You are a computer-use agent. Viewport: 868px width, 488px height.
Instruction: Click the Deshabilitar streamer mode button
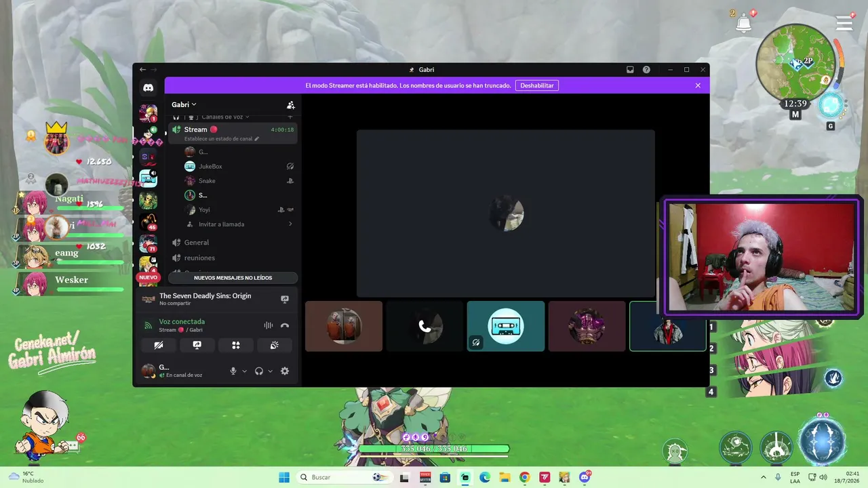[x=537, y=85]
